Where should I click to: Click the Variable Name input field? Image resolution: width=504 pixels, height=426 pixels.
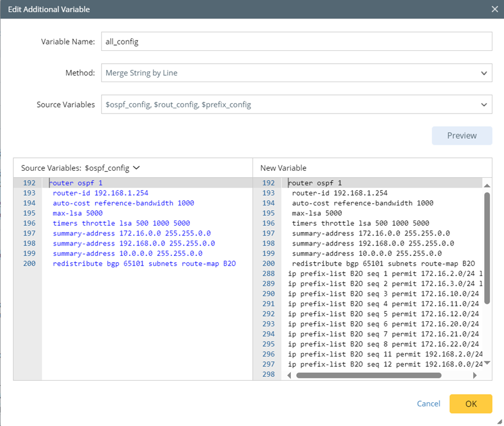tap(296, 42)
